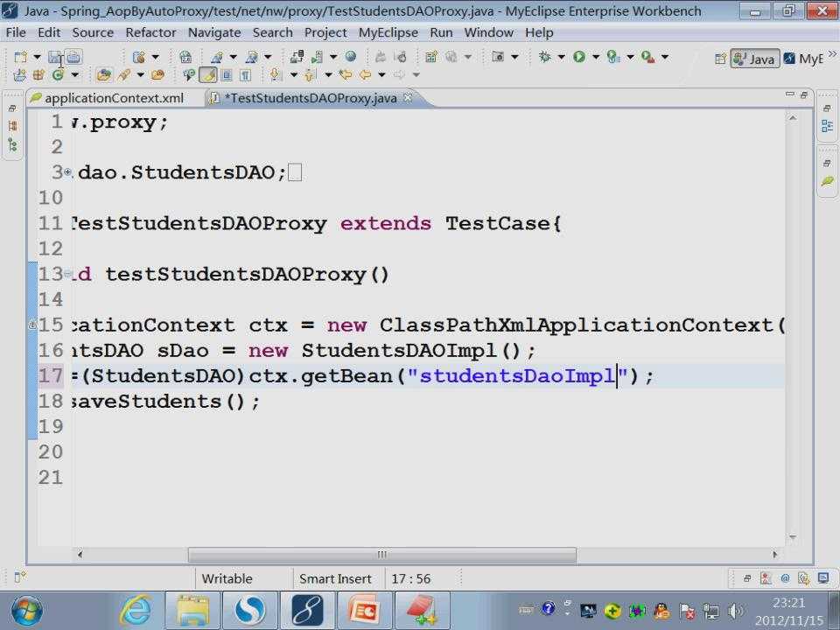Click the Debug bug icon
The width and height of the screenshot is (840, 630).
545,57
